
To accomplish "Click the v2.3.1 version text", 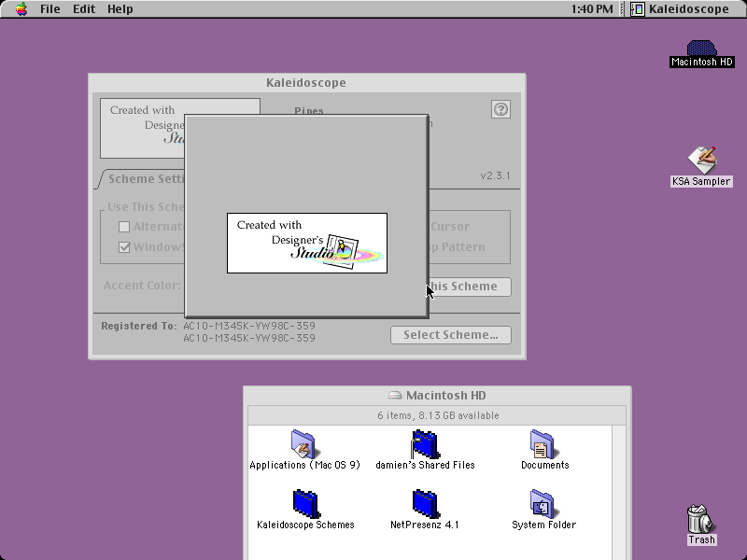I will tap(495, 175).
